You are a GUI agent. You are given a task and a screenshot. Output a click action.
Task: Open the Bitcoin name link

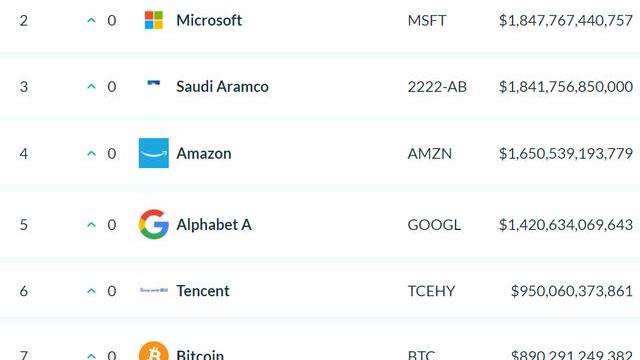[200, 353]
